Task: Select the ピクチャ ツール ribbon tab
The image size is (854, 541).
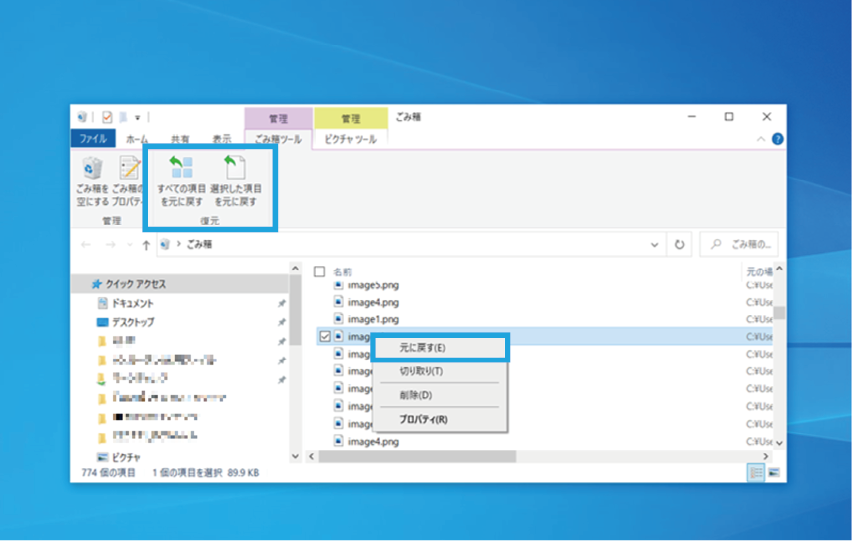Action: coord(350,139)
